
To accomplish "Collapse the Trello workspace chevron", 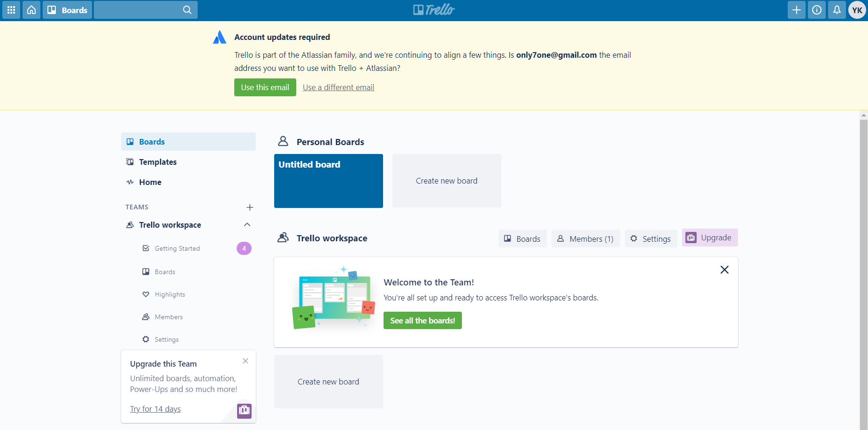I will tap(247, 225).
